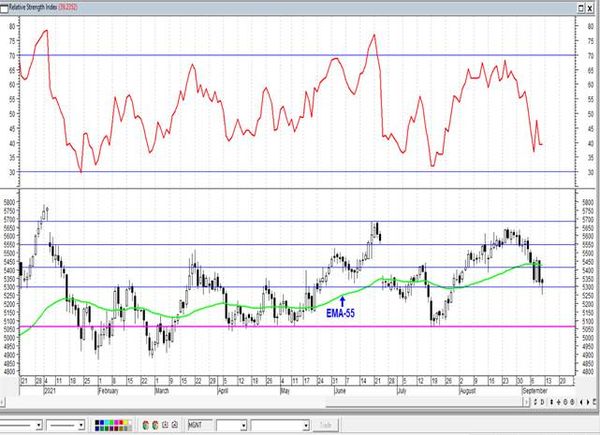
Task: Click the daily periodicity D button
Action: (542, 402)
